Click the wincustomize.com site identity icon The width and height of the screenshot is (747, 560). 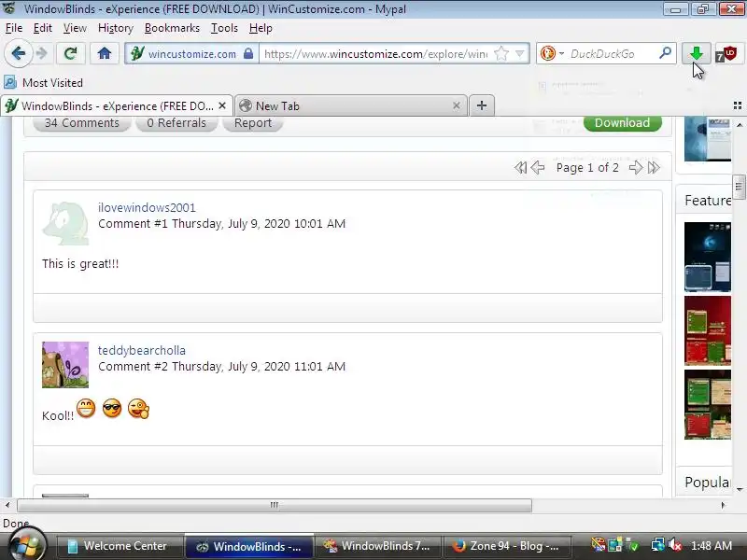coord(137,53)
